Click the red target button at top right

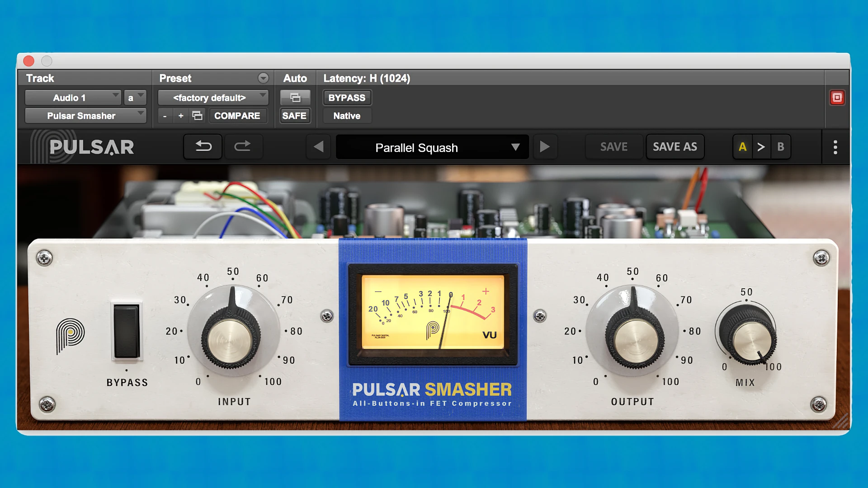[837, 98]
